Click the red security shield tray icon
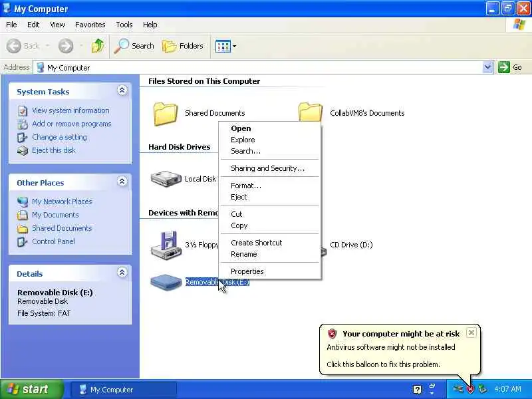This screenshot has height=399, width=532. [x=470, y=390]
